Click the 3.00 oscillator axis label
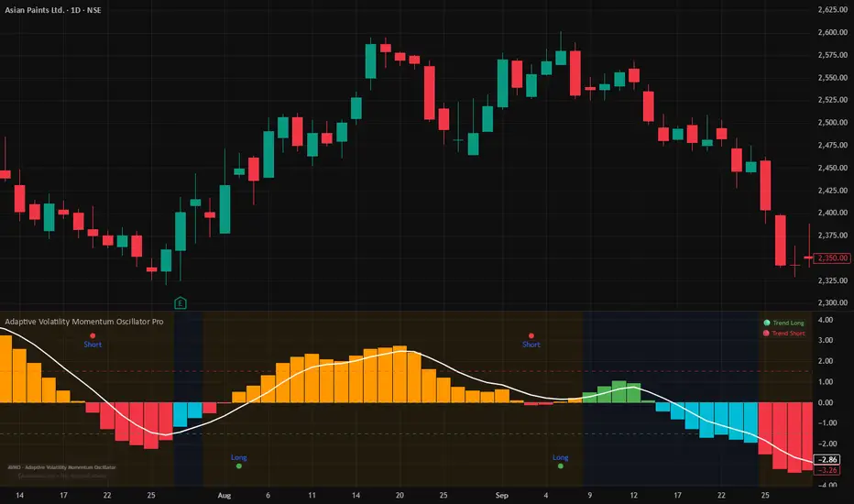 (826, 340)
